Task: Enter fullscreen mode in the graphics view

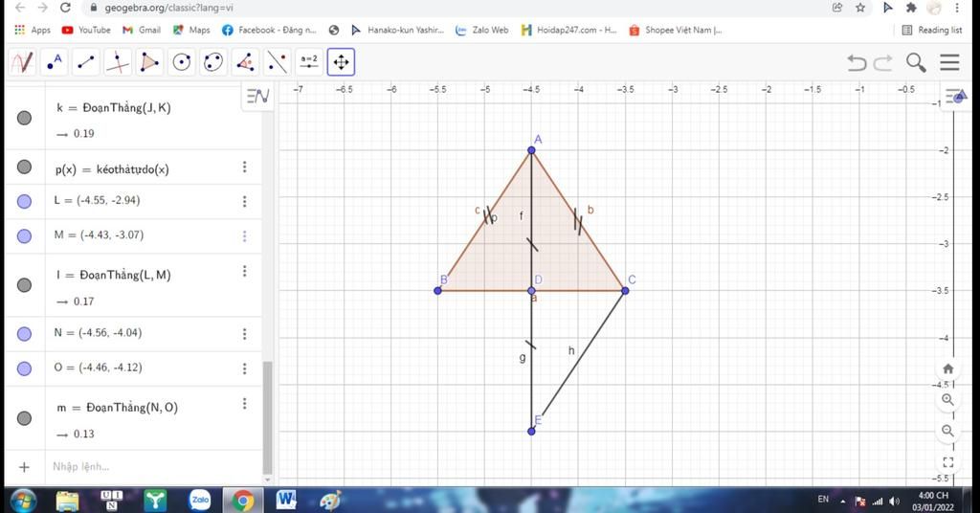Action: point(948,461)
